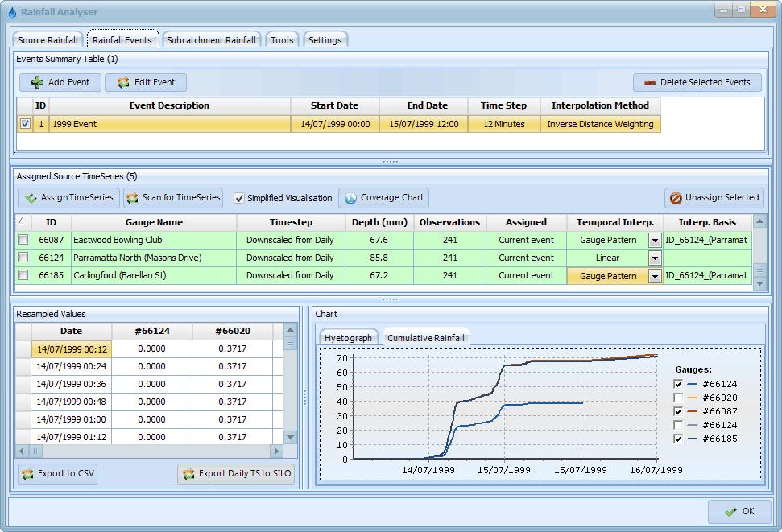The height and width of the screenshot is (532, 782).
Task: Click the Delete Selected Events minus icon
Action: (x=649, y=83)
